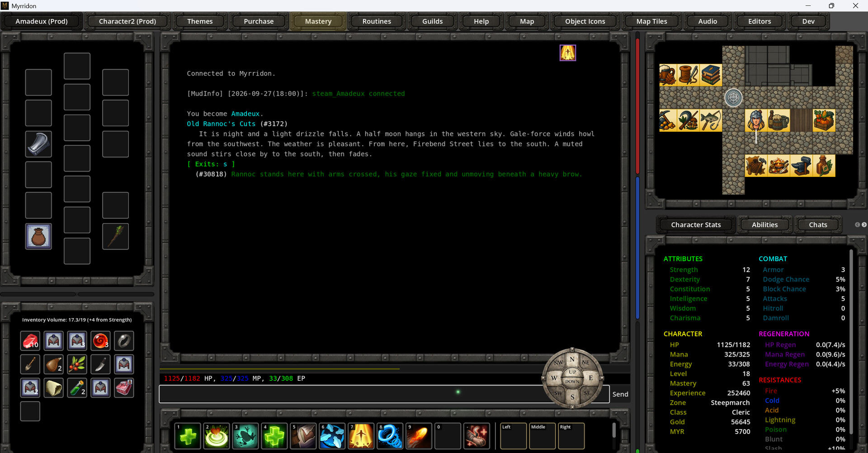This screenshot has height=453, width=868.
Task: Move north using the compass N button
Action: click(572, 359)
